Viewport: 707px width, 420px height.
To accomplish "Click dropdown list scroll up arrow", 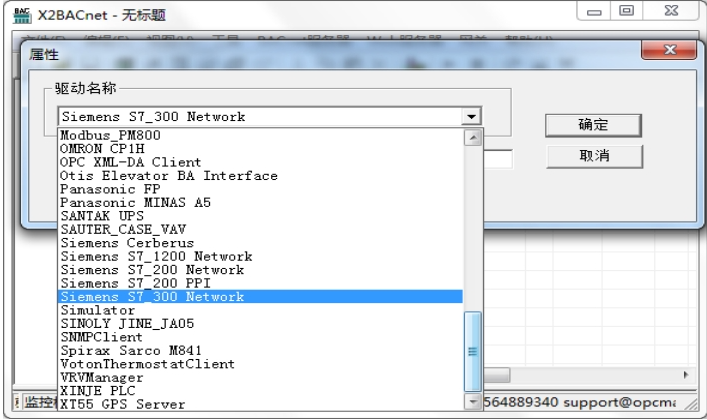I will (473, 138).
